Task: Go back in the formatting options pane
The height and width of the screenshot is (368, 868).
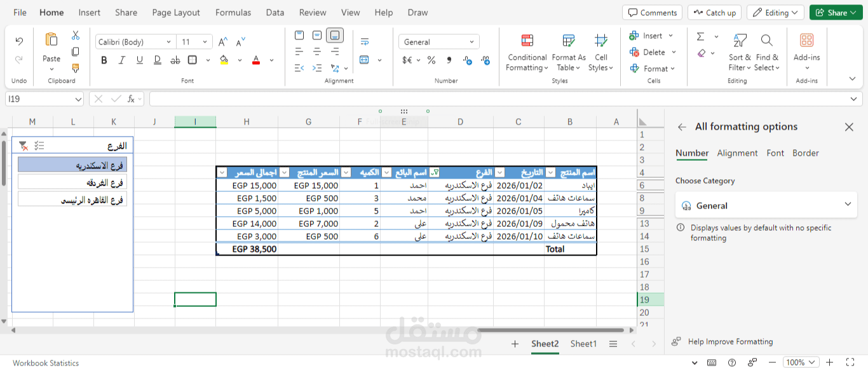Action: point(682,127)
